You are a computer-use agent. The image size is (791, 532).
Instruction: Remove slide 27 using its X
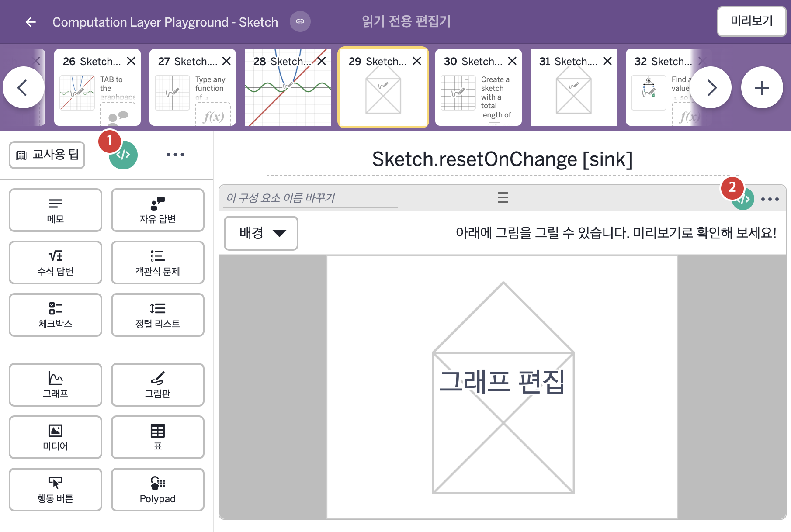click(x=226, y=61)
